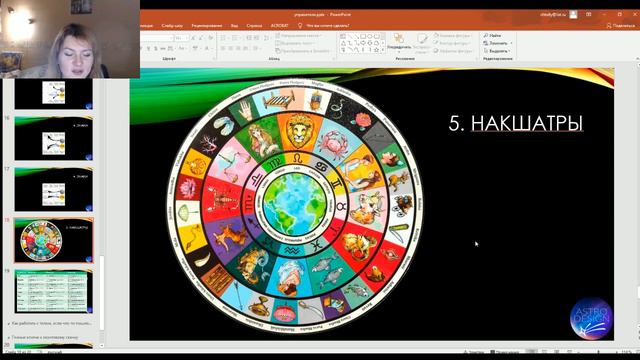
Task: Toggle bulleted list
Action: pos(224,38)
